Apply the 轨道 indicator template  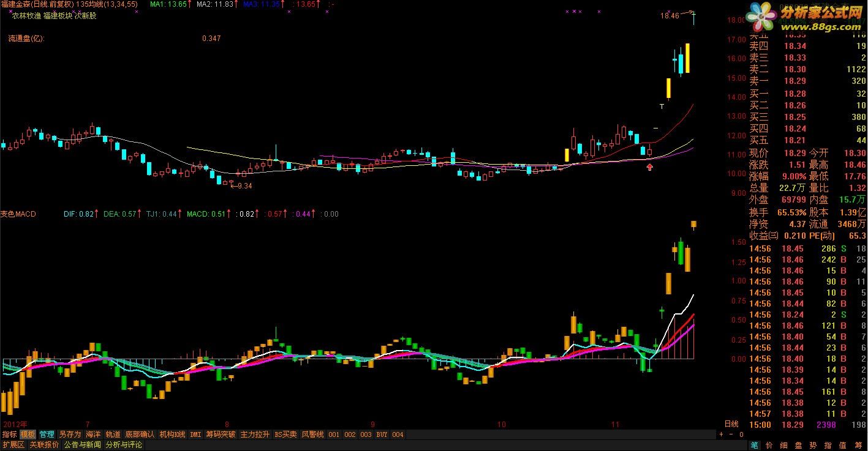coord(113,434)
